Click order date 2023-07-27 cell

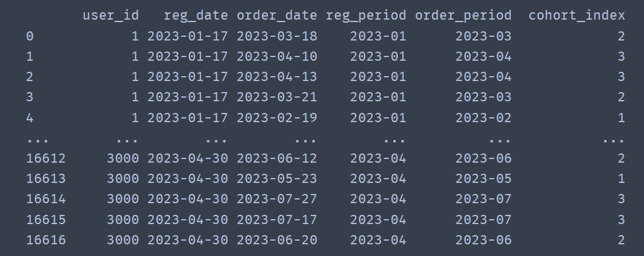(x=277, y=199)
